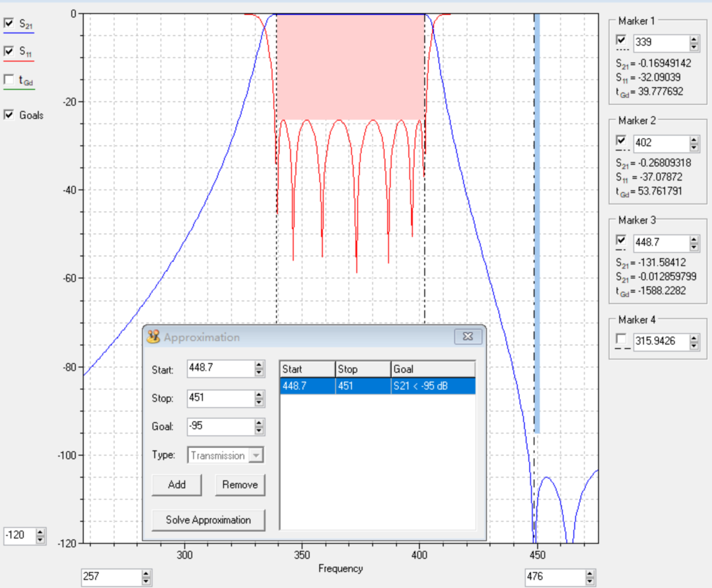Enable the Marker 4 checkbox

tap(621, 339)
